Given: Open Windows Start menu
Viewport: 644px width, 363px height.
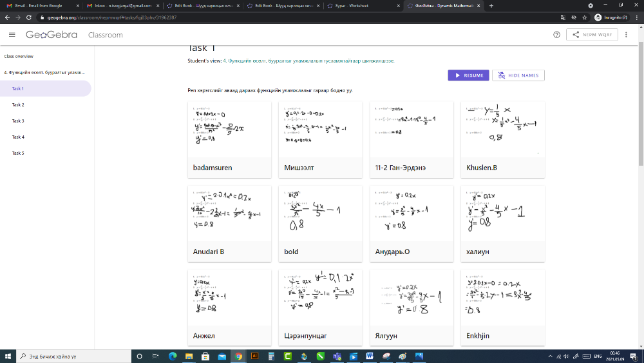Looking at the screenshot, I should coord(8,356).
